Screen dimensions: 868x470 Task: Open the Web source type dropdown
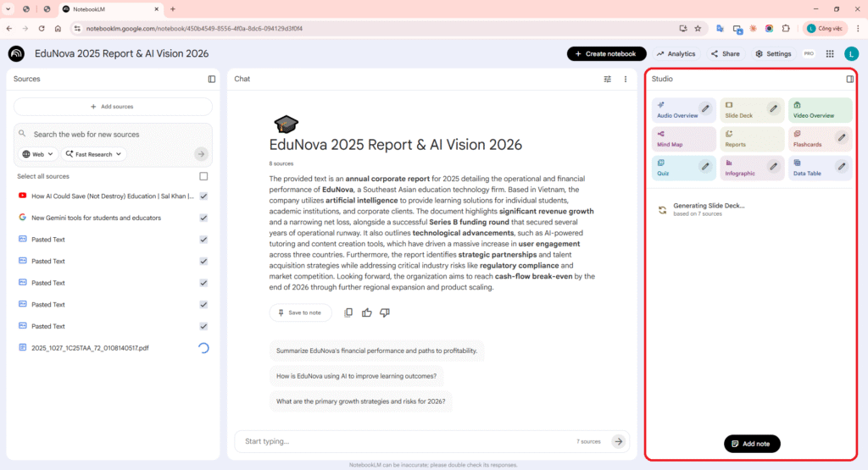[x=38, y=154]
